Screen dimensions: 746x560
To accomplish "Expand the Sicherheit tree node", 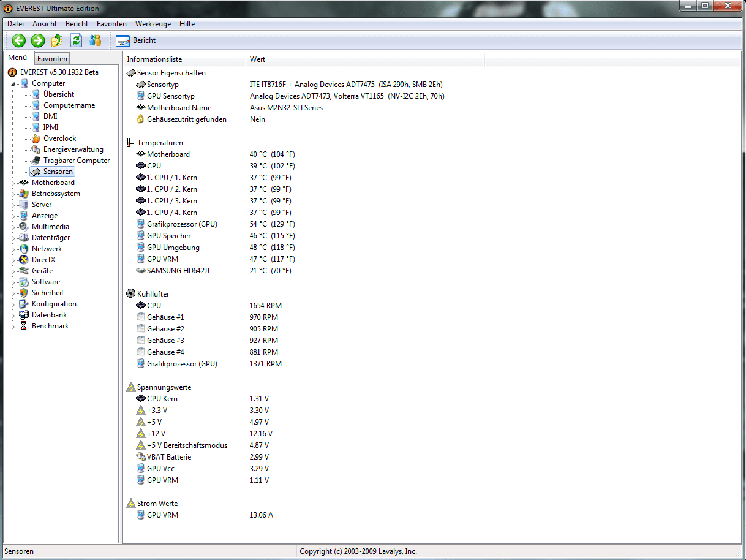I will [x=13, y=293].
